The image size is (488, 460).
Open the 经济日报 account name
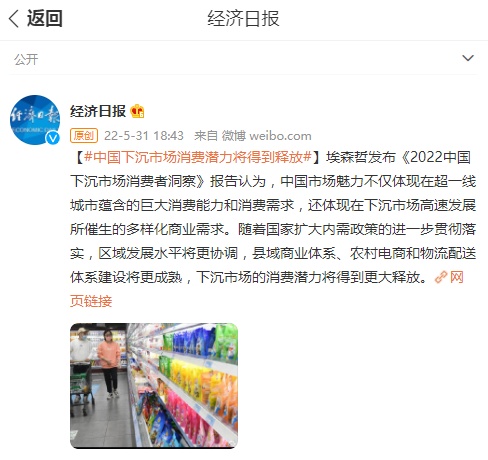coord(98,111)
